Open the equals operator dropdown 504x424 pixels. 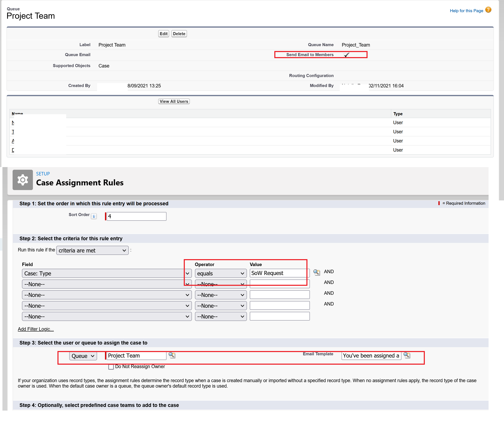tap(221, 273)
